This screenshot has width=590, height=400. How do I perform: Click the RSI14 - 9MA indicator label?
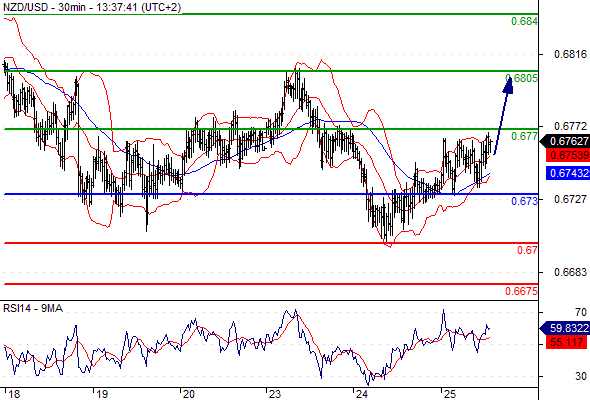(33, 308)
